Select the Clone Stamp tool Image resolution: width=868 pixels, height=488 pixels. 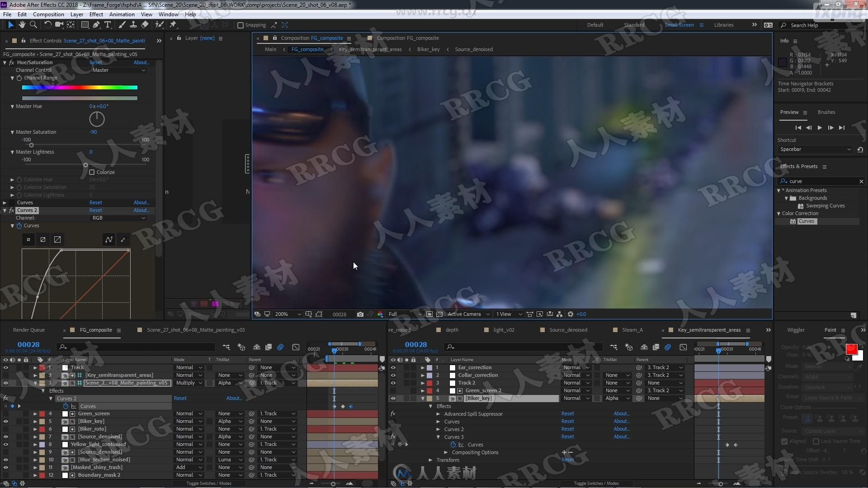coord(133,25)
